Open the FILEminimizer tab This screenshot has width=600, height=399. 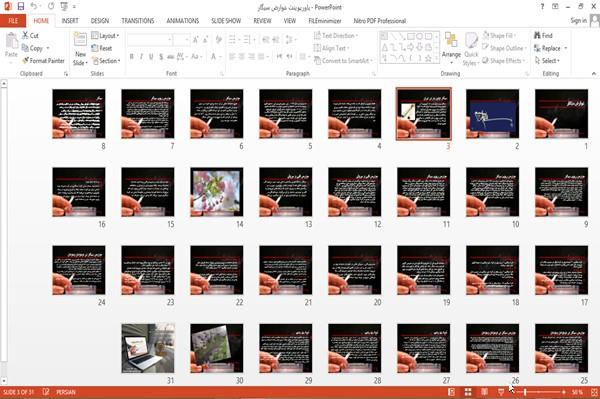(325, 21)
